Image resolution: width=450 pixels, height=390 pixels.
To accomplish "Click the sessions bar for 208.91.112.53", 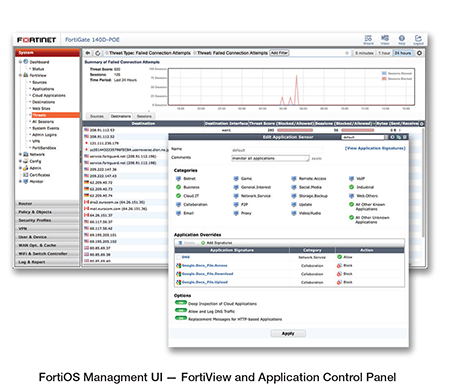I will (x=358, y=130).
